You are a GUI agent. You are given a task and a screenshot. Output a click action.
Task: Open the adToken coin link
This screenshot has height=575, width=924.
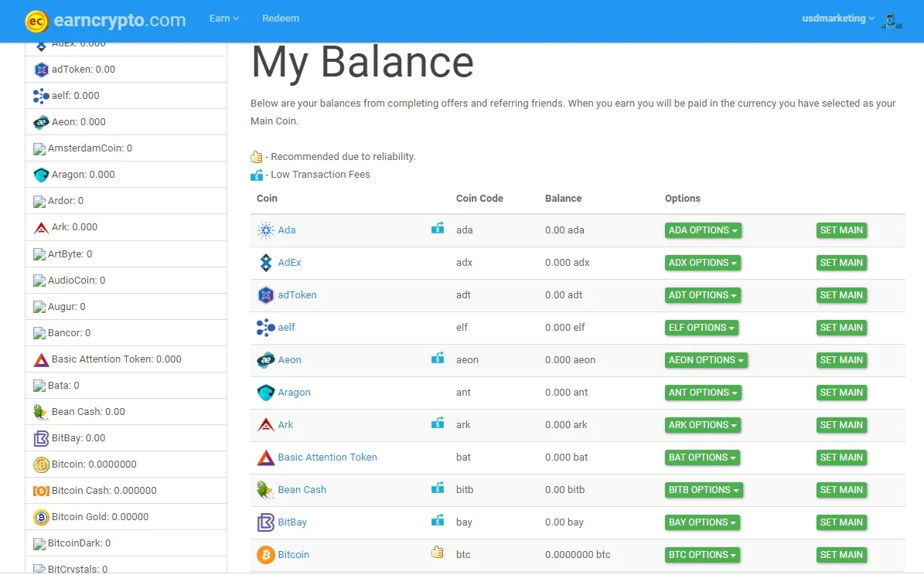[x=297, y=295]
